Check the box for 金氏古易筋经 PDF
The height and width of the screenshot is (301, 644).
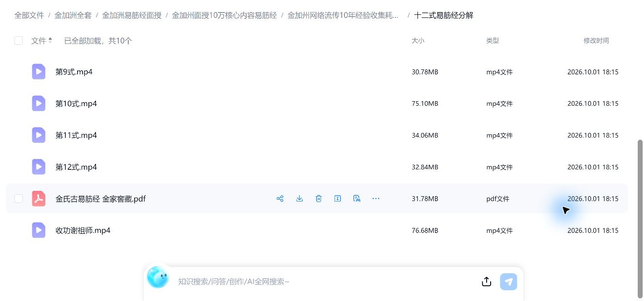[18, 198]
